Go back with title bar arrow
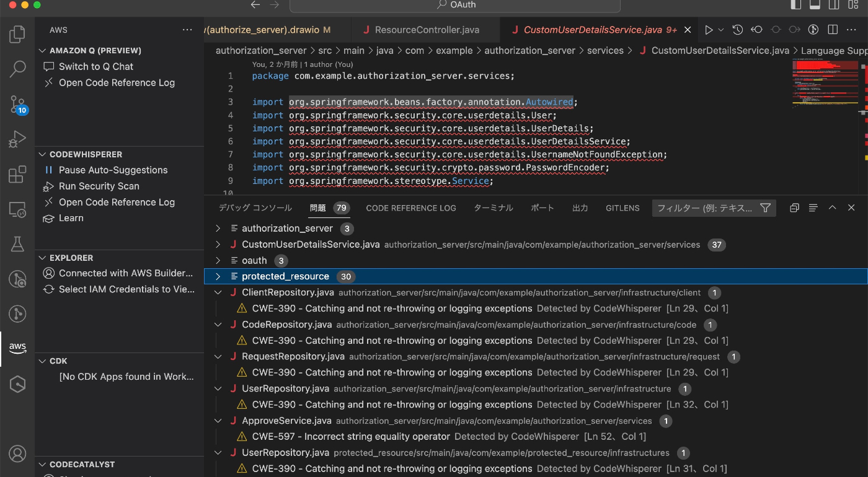The image size is (868, 477). click(x=255, y=4)
